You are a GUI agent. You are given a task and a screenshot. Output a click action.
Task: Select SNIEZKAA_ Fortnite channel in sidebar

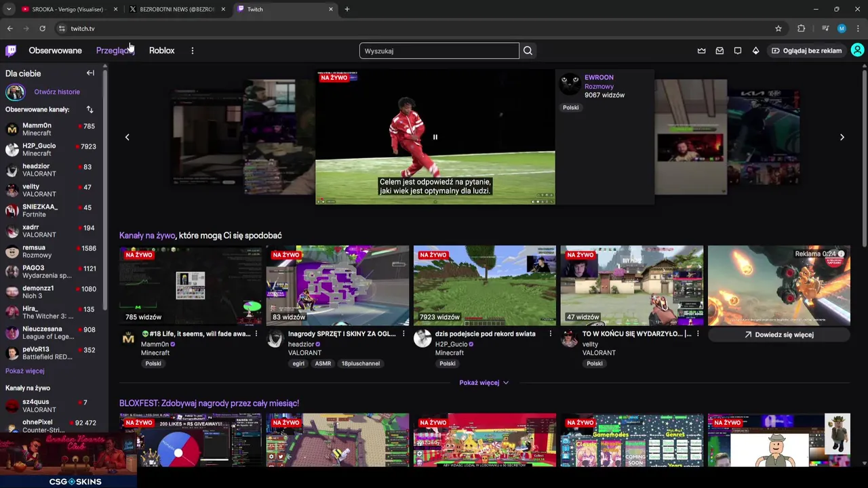[x=52, y=210]
